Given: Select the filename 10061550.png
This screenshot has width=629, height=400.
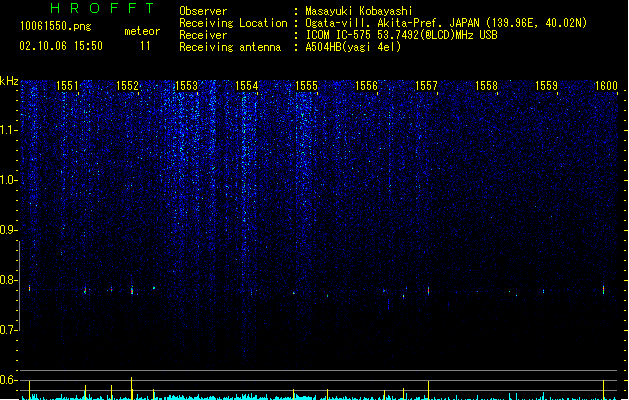Looking at the screenshot, I should pos(55,26).
